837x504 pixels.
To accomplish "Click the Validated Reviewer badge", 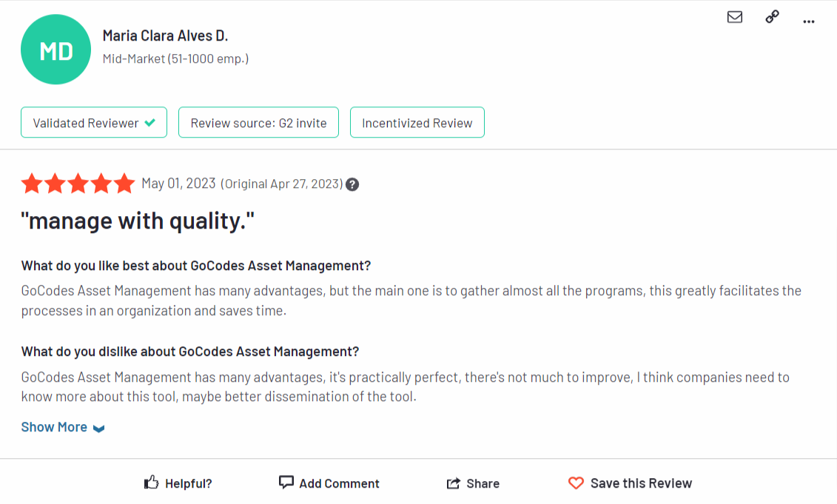I will (94, 122).
